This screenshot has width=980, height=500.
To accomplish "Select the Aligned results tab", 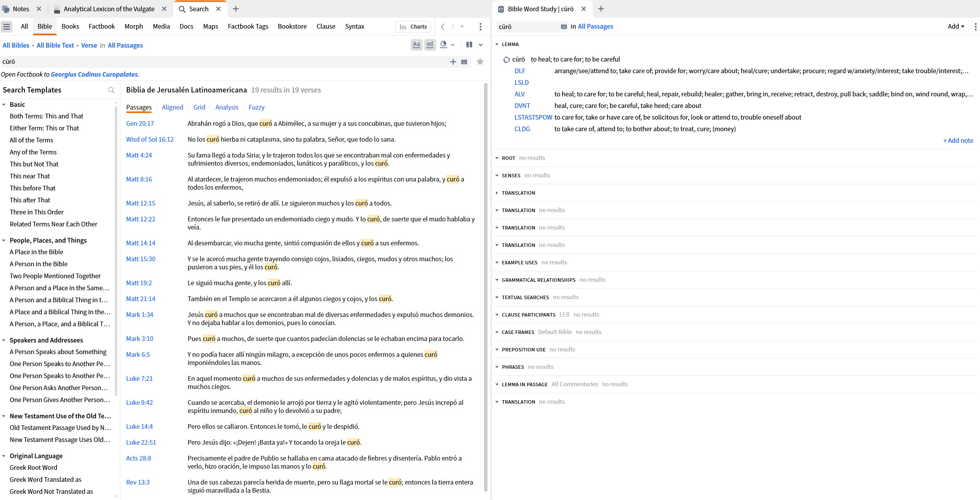I will [x=172, y=107].
